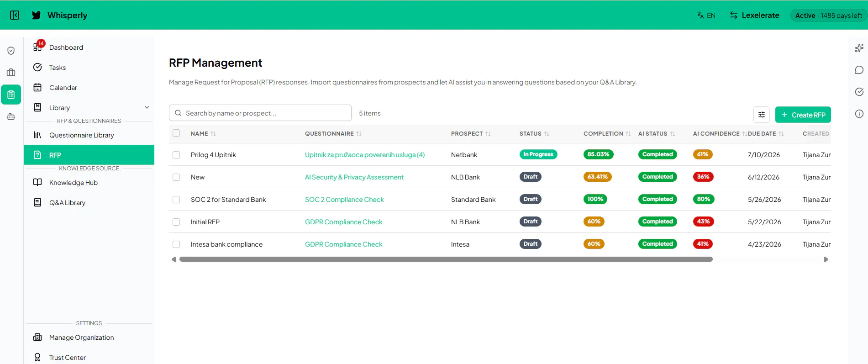Image resolution: width=868 pixels, height=364 pixels.
Task: Open the shield icon in left rail
Action: [11, 51]
